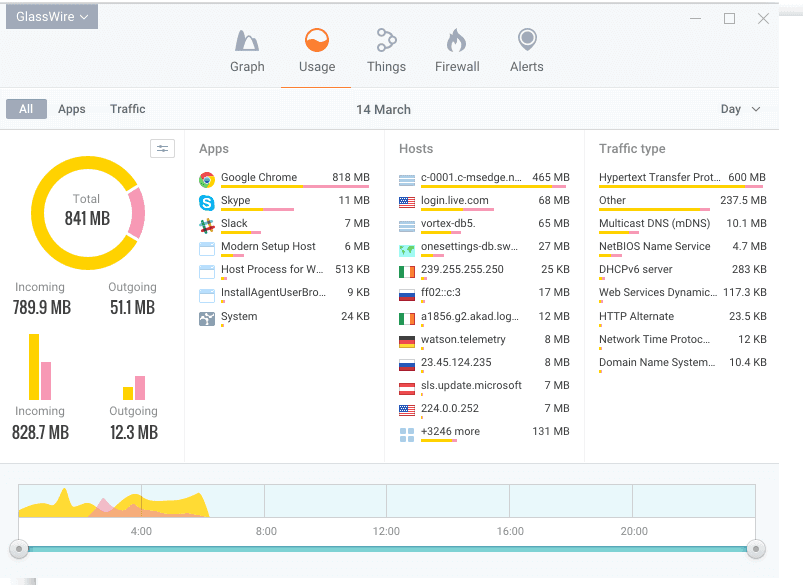Click the vortex-db5. host icon

(x=407, y=226)
